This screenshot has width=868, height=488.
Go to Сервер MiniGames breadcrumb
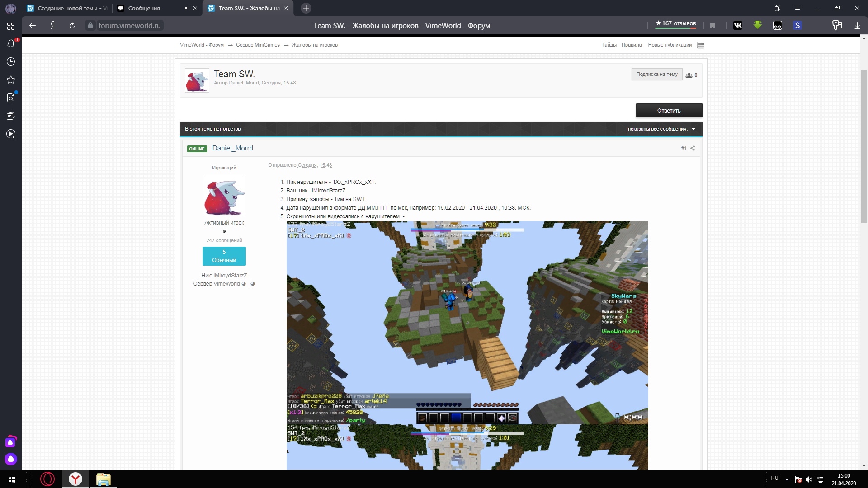258,45
